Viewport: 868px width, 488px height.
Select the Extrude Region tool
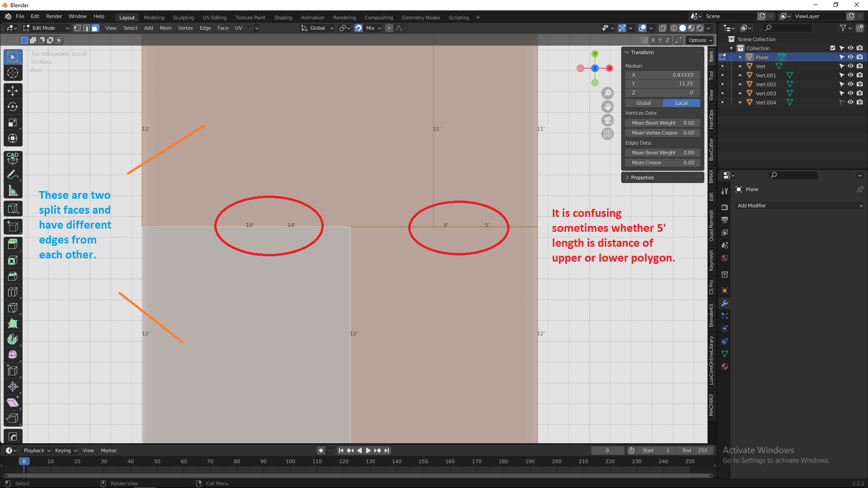tap(13, 244)
